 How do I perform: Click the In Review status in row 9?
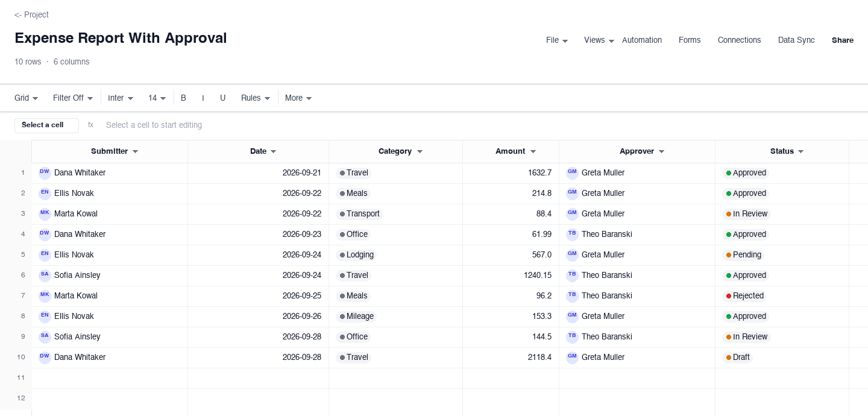click(x=746, y=337)
